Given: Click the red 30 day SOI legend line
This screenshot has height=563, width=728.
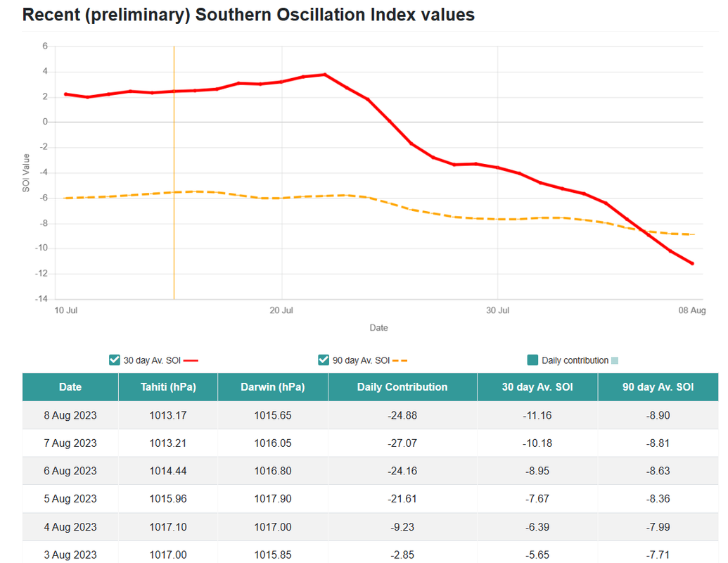Looking at the screenshot, I should pos(191,360).
